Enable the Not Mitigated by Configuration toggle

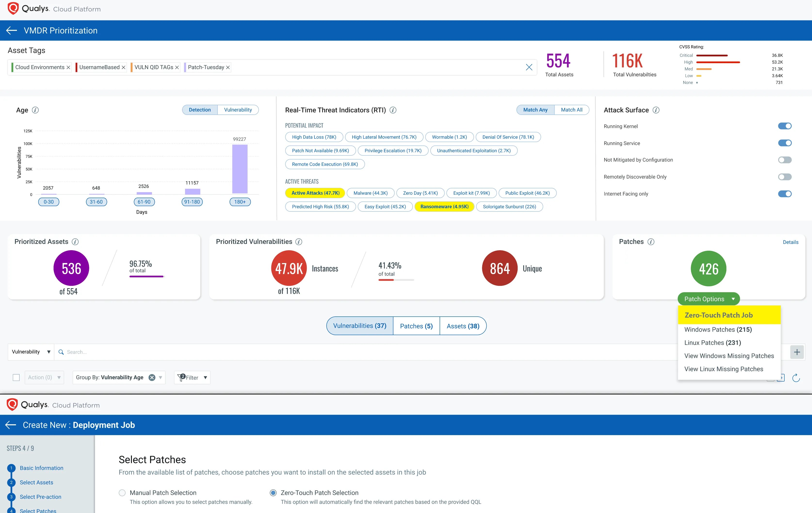(x=785, y=160)
